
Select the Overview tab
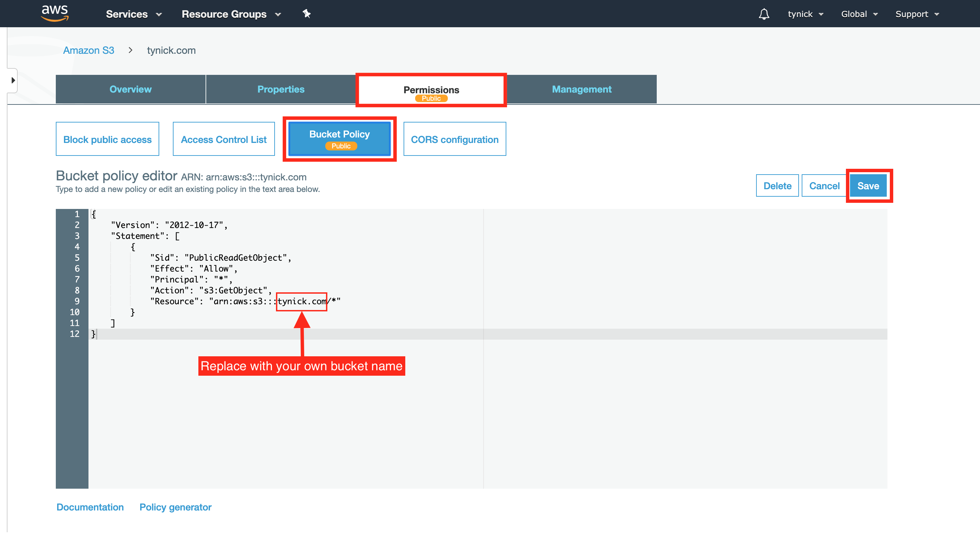click(130, 88)
